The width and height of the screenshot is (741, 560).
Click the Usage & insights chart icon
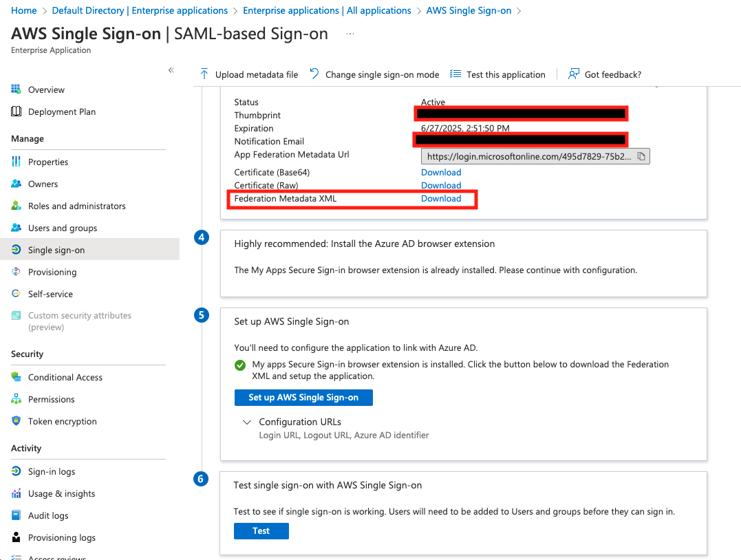tap(16, 493)
